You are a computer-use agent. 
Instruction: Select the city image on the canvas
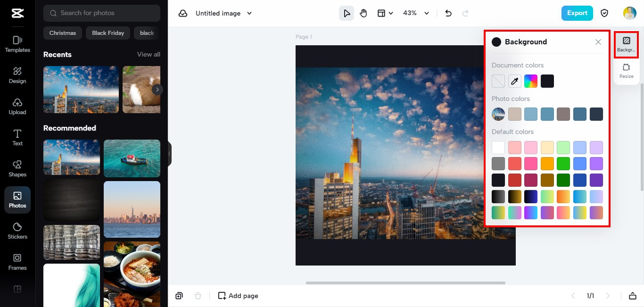pos(406,153)
